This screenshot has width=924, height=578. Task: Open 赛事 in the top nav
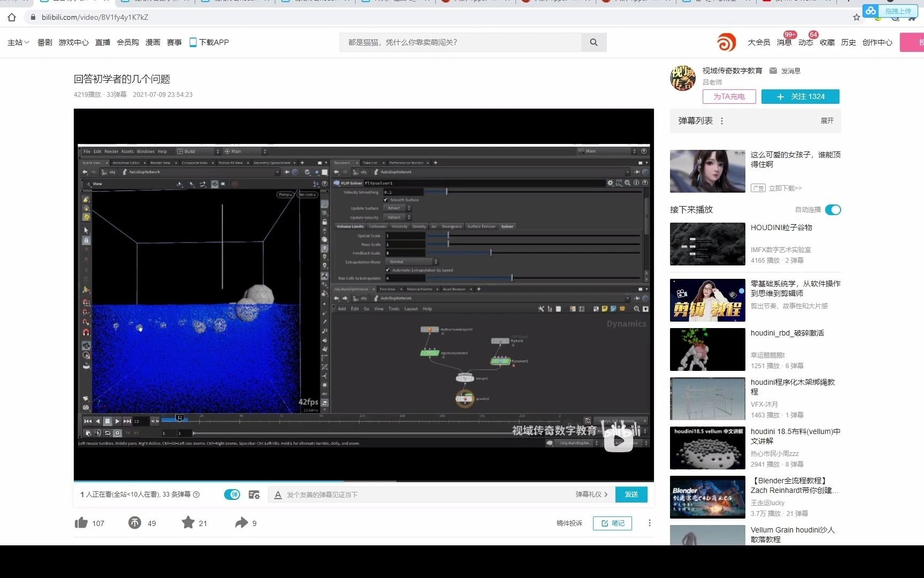click(x=174, y=42)
